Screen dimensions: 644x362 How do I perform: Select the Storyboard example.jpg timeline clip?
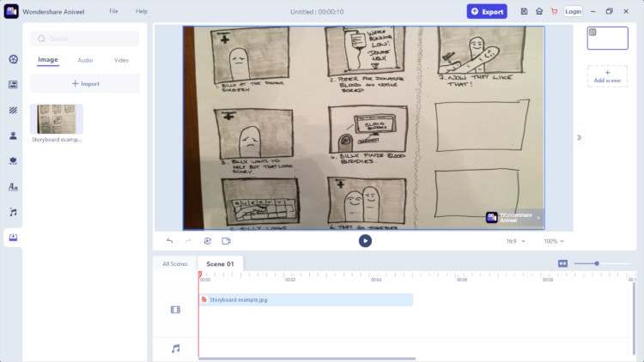[306, 299]
